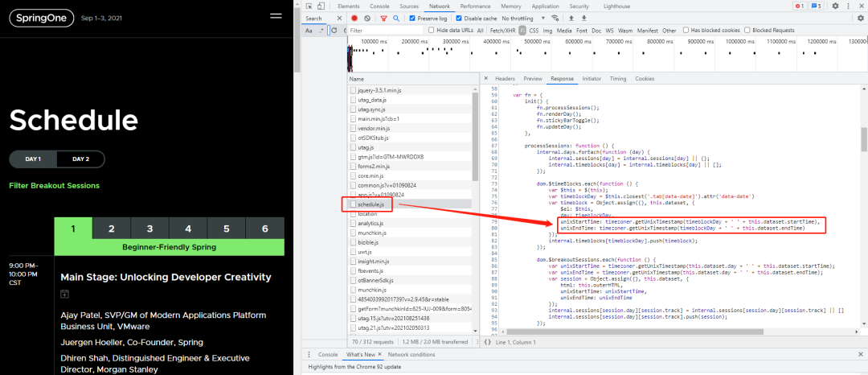Close the request details pane
This screenshot has width=868, height=375.
(x=485, y=79)
